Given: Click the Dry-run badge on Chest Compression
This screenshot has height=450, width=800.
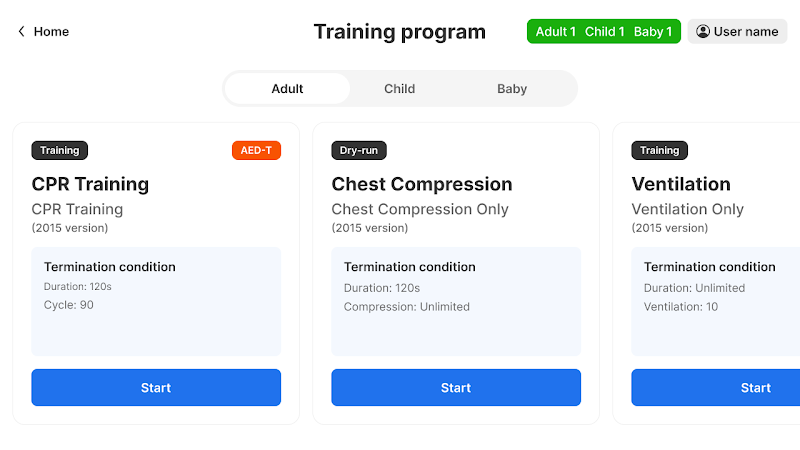Looking at the screenshot, I should tap(359, 151).
